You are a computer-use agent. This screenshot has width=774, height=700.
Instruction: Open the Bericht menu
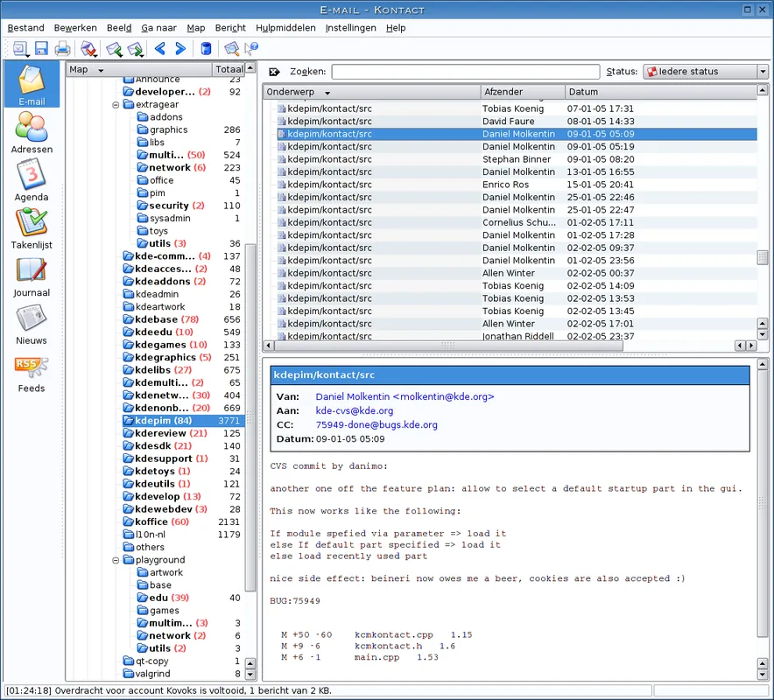pyautogui.click(x=230, y=28)
